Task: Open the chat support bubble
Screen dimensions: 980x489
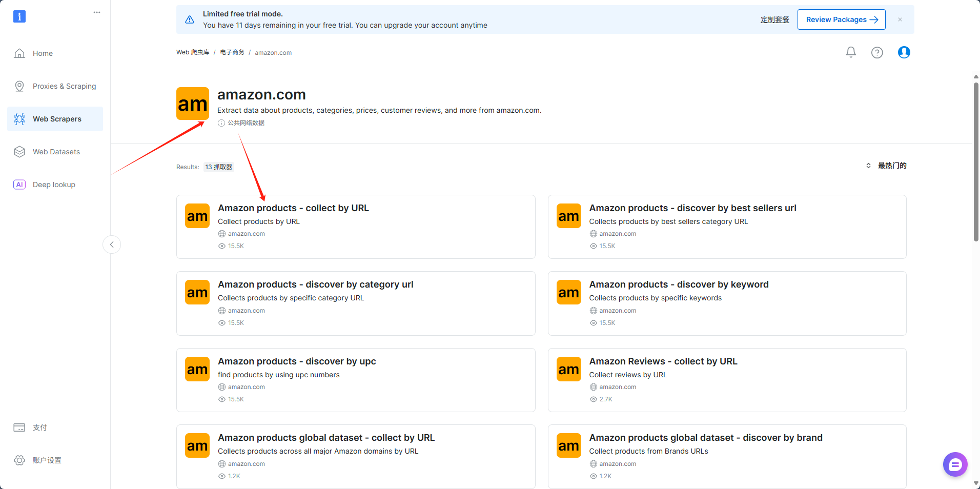Action: tap(955, 464)
